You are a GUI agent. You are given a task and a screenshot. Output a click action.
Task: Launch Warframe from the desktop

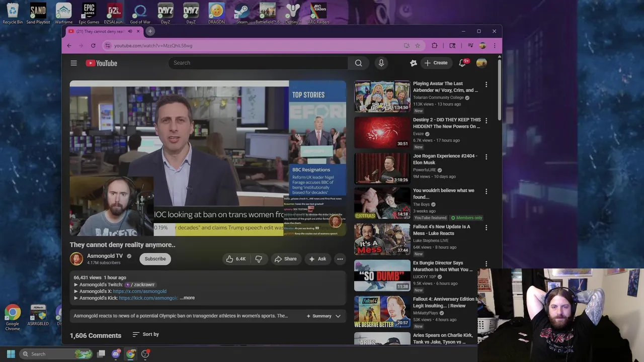63,14
